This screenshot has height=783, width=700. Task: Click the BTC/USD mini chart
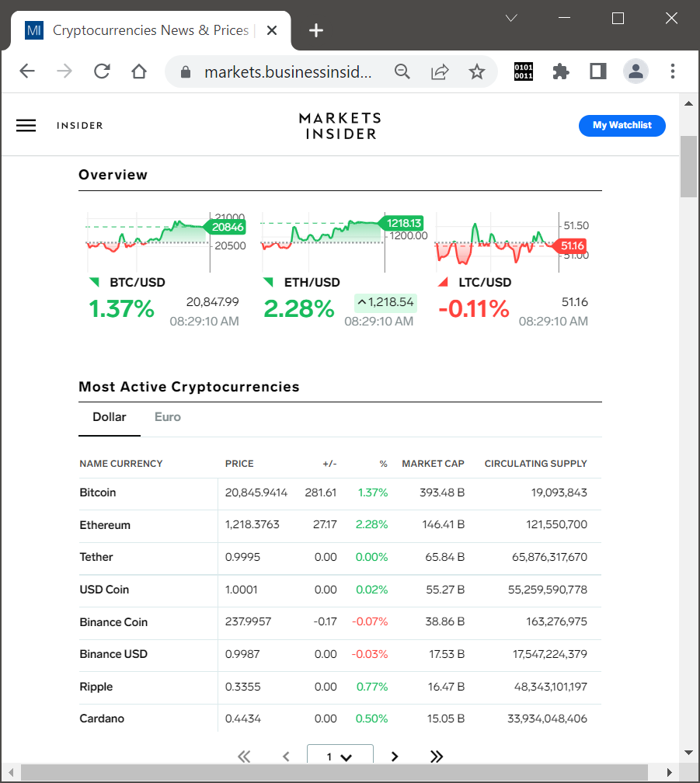(x=165, y=242)
